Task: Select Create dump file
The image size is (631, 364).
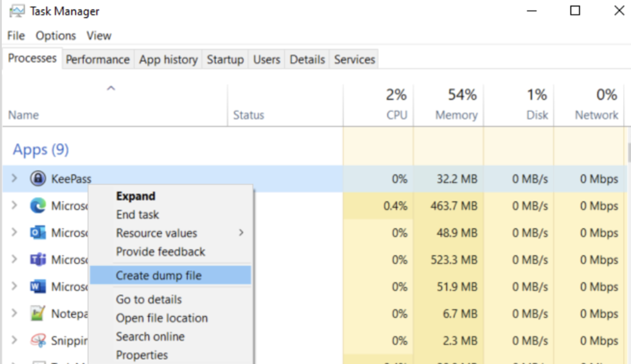Action: [170, 275]
